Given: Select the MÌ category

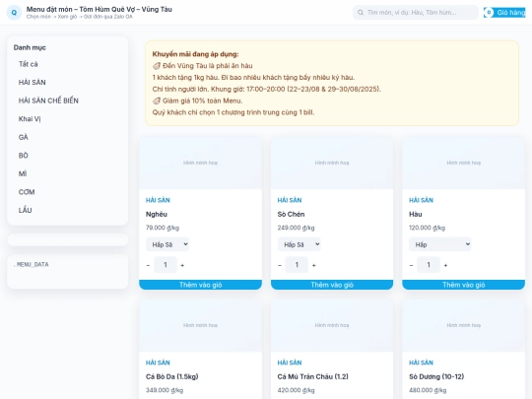Looking at the screenshot, I should click(68, 174).
